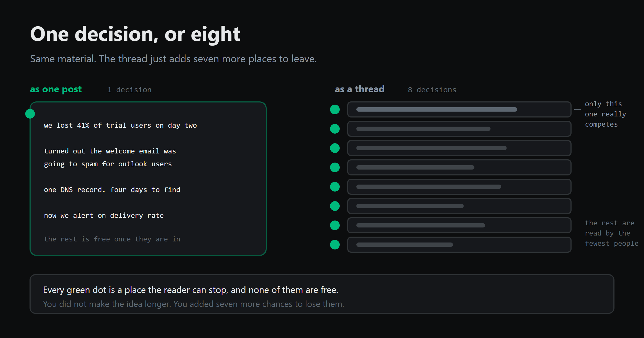Click the second green dot in the thread
This screenshot has height=338, width=644.
pyautogui.click(x=335, y=129)
